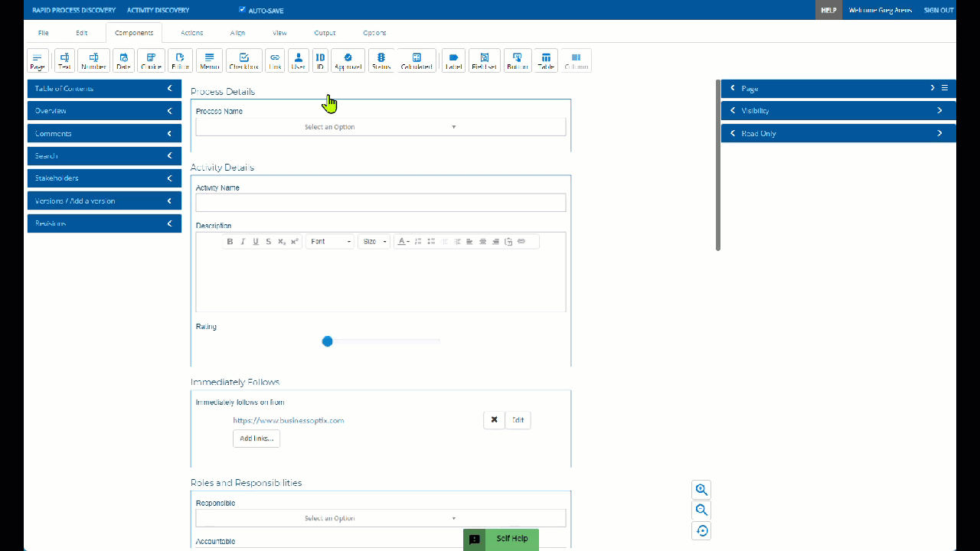The height and width of the screenshot is (551, 980).
Task: Click the zoom in magnifier icon
Action: (701, 490)
